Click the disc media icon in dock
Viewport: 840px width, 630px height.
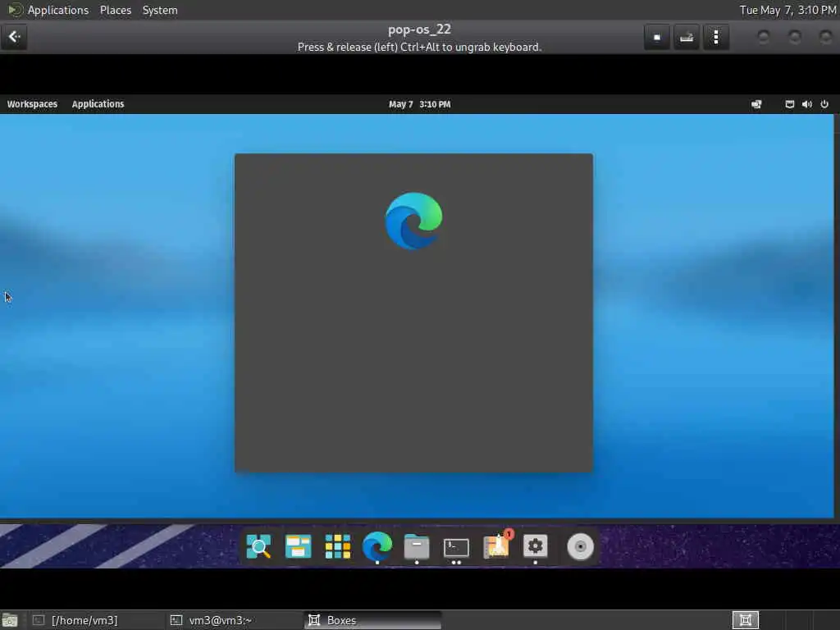[580, 547]
